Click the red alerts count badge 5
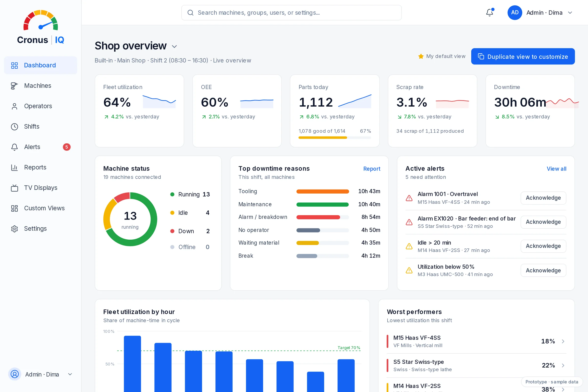 66,147
